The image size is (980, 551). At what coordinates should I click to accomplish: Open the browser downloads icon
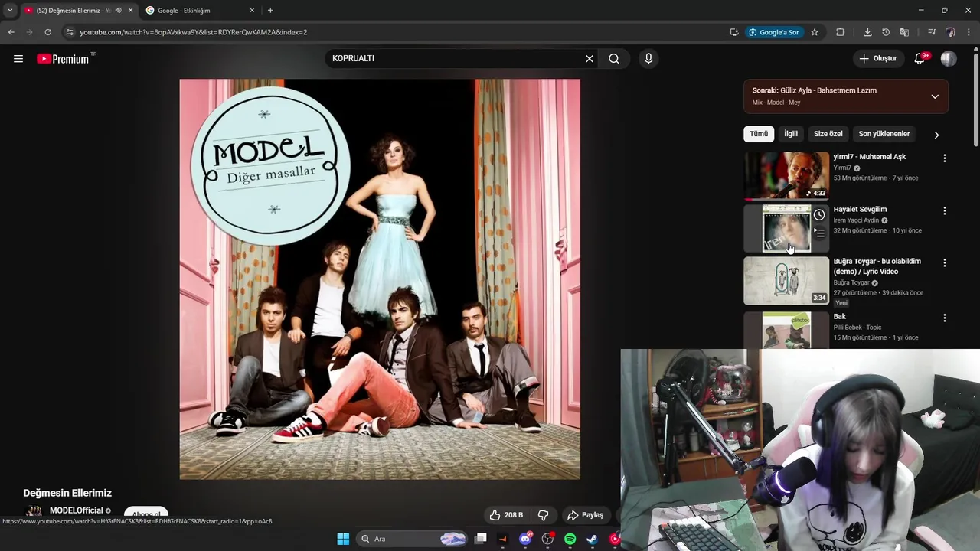tap(867, 32)
